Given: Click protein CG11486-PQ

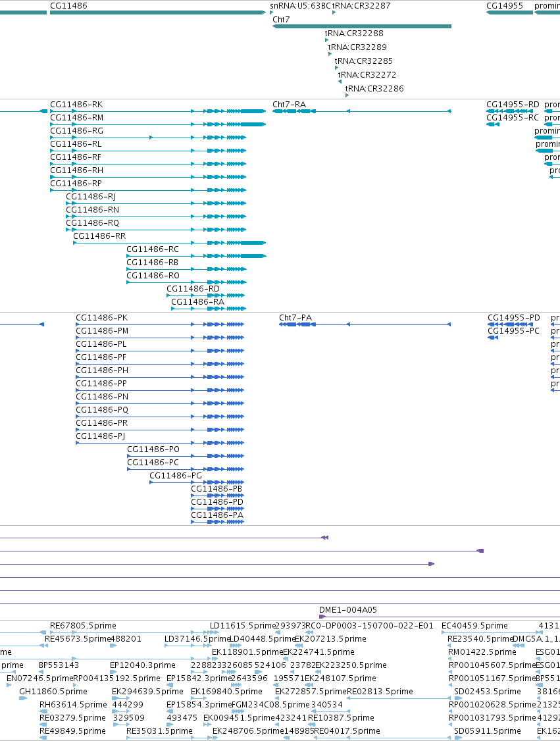Looking at the screenshot, I should [x=102, y=410].
